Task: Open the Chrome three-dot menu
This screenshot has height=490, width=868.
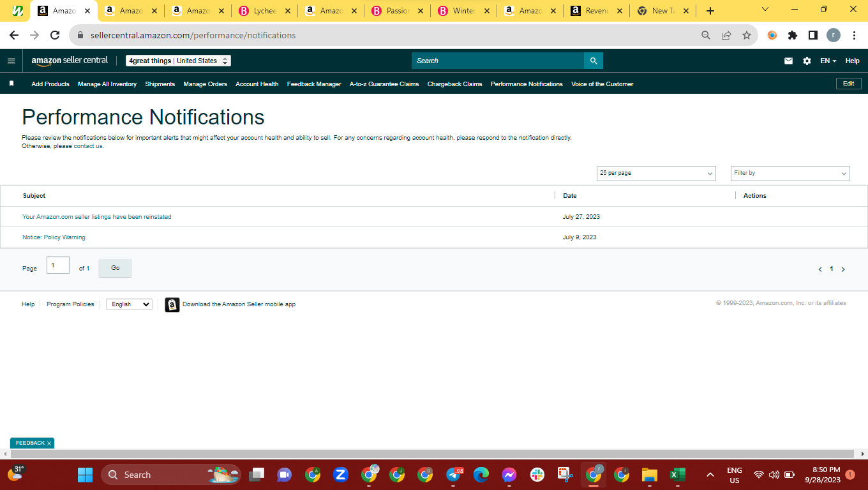Action: point(854,35)
